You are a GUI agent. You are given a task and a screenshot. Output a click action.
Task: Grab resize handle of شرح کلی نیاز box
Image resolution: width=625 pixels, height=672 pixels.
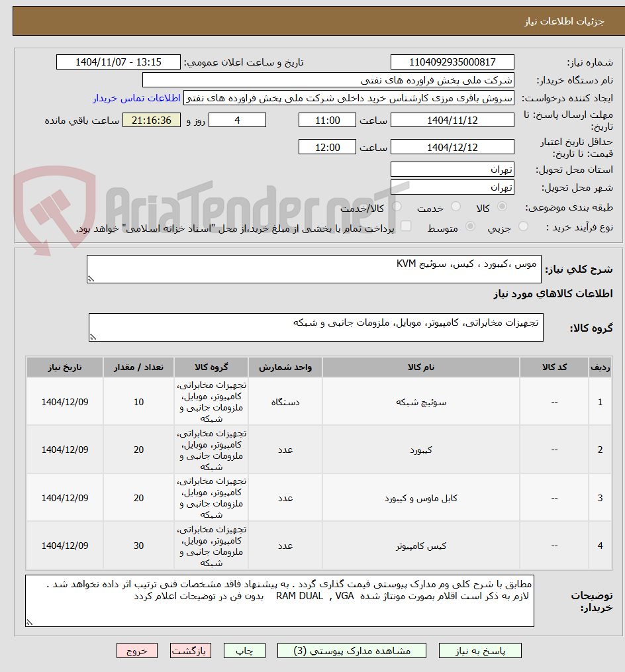click(x=91, y=279)
